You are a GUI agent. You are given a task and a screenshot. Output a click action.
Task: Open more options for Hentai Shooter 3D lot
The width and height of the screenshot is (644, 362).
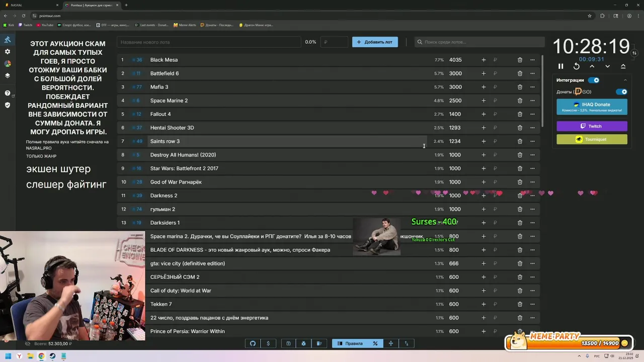coord(532,128)
